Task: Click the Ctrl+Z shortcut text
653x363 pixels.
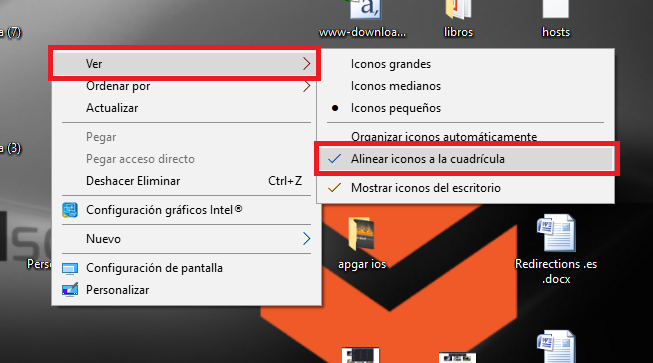Action: coord(285,181)
